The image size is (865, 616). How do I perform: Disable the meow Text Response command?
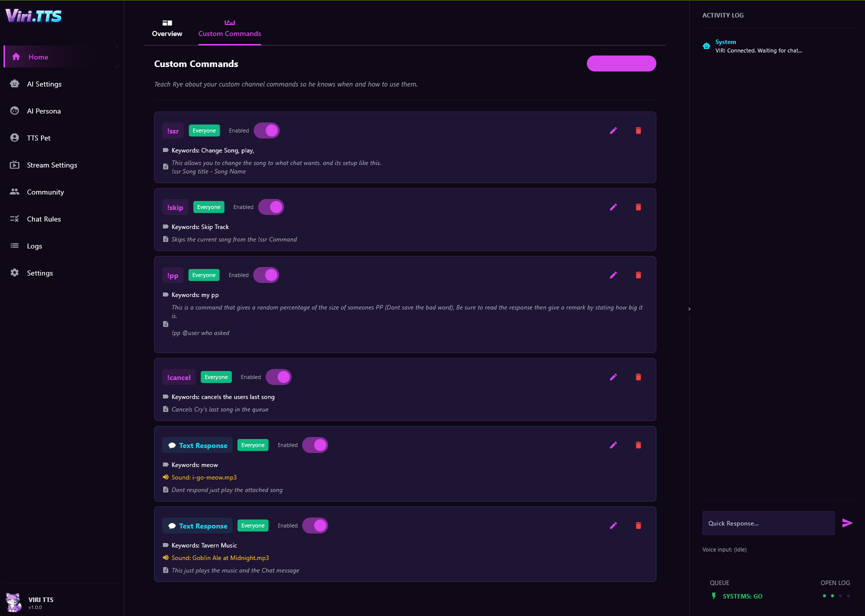[315, 444]
